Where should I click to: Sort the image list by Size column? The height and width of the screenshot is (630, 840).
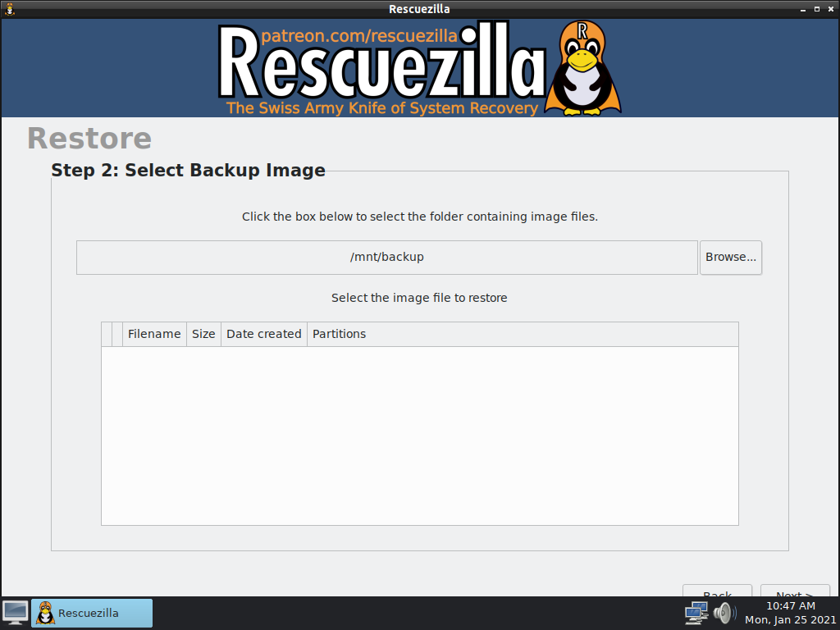point(203,334)
